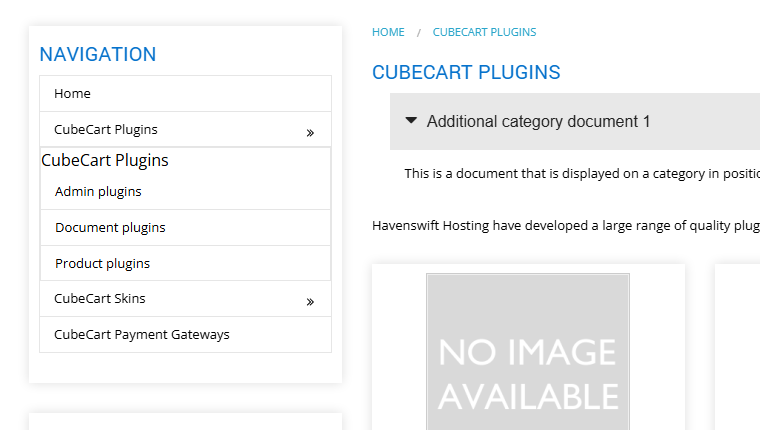Expand the CubeCart Plugins chevron arrow
760x430 pixels.
[x=310, y=133]
